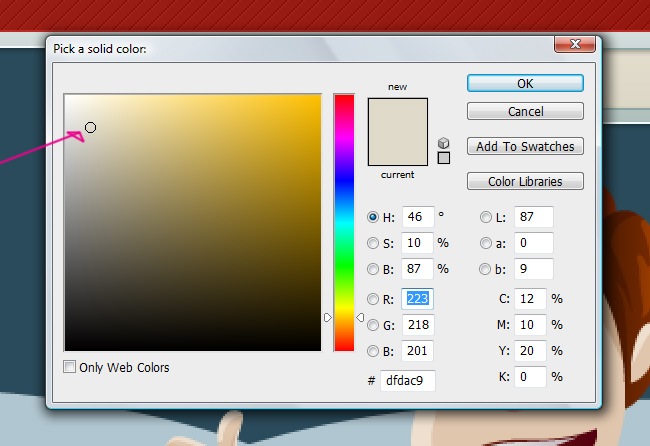Screen dimensions: 650x446
Task: Select the H hue radio button
Action: pyautogui.click(x=374, y=216)
